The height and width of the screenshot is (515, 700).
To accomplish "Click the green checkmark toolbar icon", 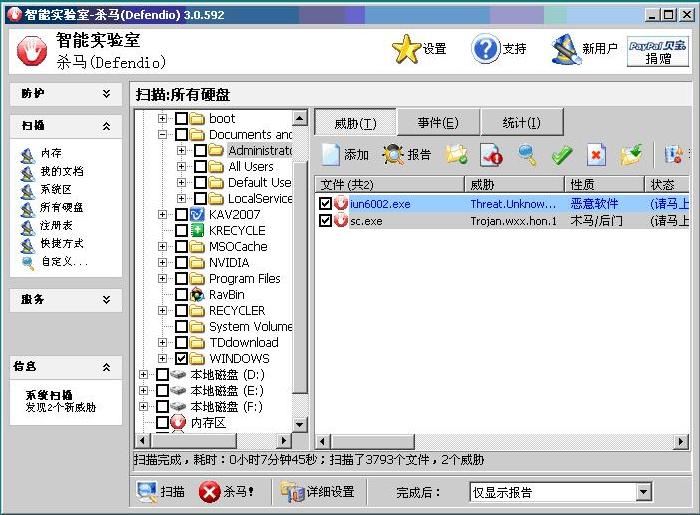I will click(x=562, y=155).
